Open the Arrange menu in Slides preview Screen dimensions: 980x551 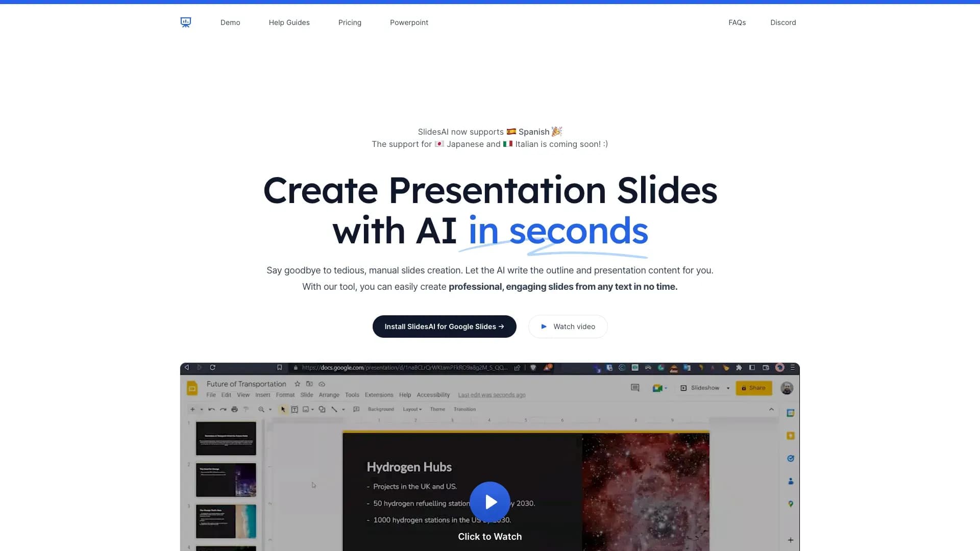(x=329, y=395)
